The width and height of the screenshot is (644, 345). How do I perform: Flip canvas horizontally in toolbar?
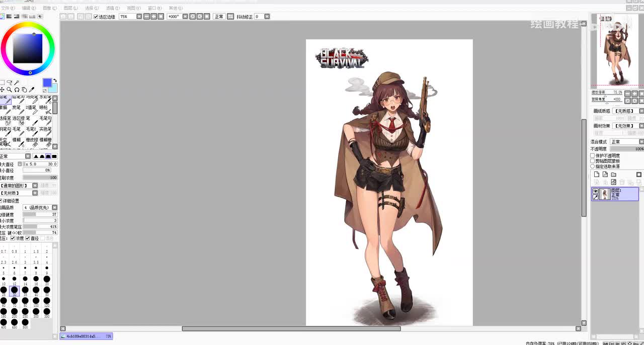point(230,17)
